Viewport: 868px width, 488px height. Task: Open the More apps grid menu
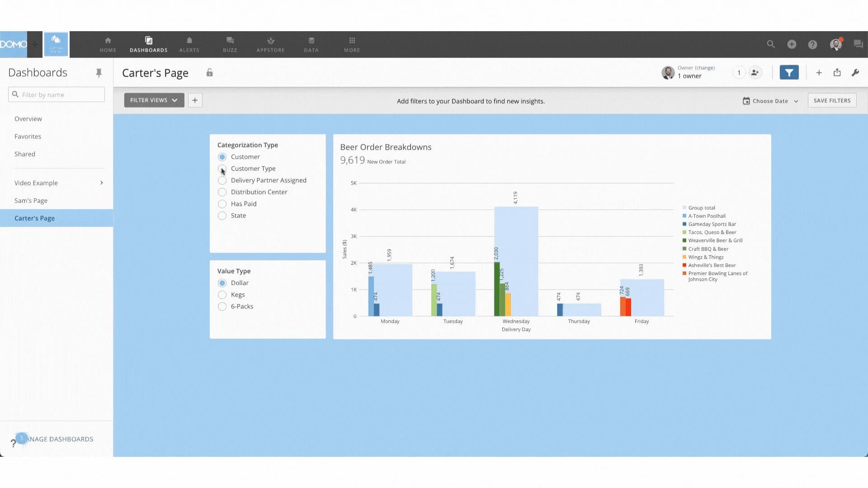pos(352,44)
